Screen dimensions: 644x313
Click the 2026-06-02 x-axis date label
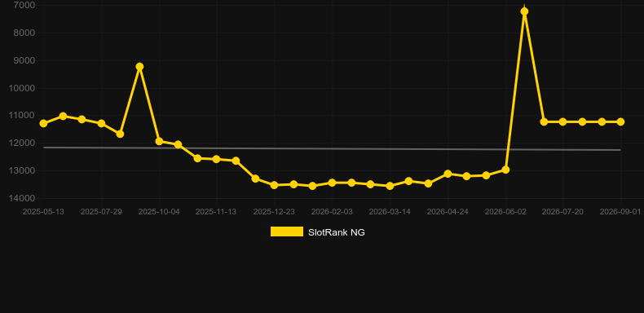click(505, 212)
